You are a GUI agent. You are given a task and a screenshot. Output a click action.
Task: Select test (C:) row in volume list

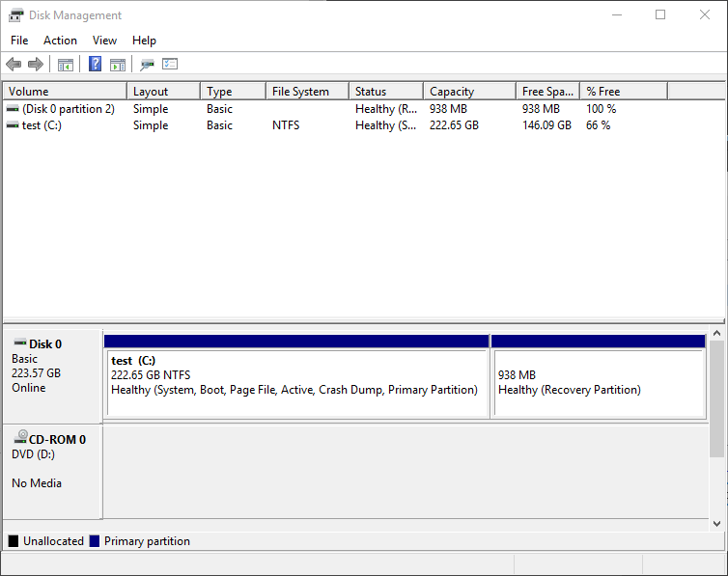[42, 125]
